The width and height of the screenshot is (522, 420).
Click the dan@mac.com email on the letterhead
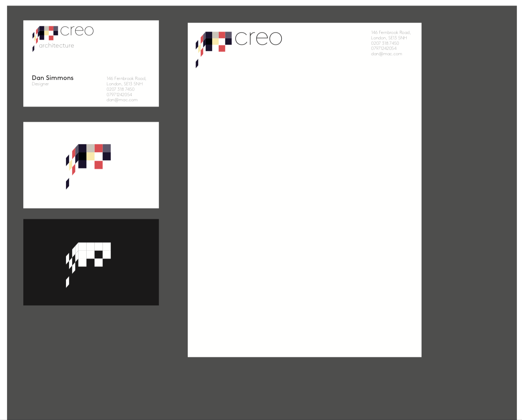pyautogui.click(x=386, y=54)
